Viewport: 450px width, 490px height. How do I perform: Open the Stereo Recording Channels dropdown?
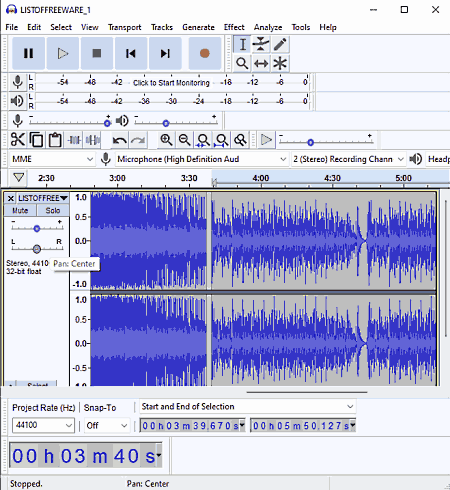coord(348,159)
